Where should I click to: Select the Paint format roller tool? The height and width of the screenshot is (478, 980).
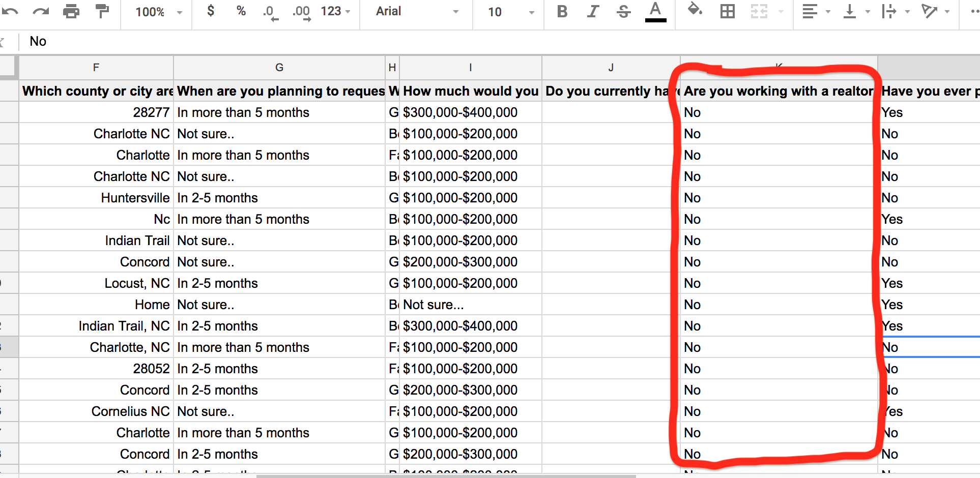coord(102,11)
